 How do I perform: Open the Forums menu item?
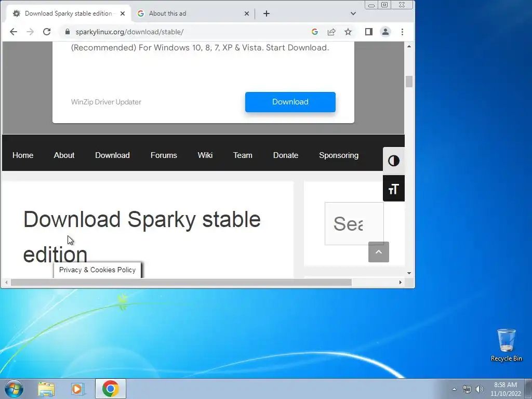pos(164,155)
